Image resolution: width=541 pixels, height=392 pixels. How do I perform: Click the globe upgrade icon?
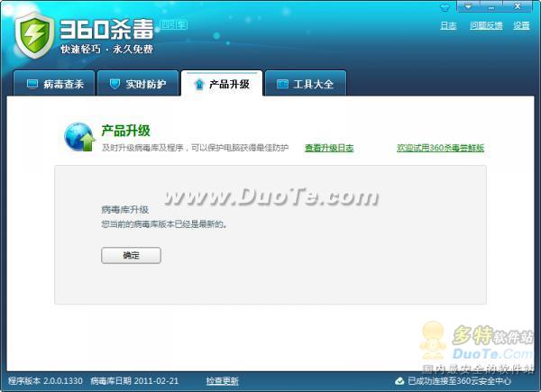(x=79, y=137)
